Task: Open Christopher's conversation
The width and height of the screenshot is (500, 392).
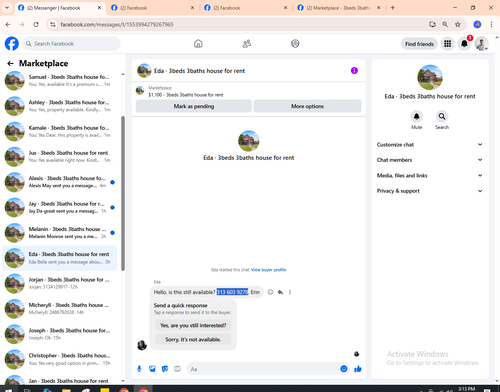Action: point(60,359)
